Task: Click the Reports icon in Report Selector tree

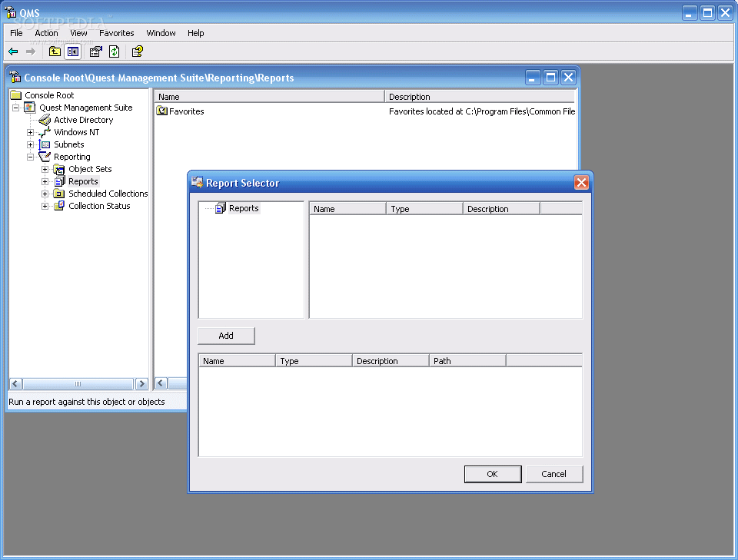Action: pyautogui.click(x=221, y=208)
